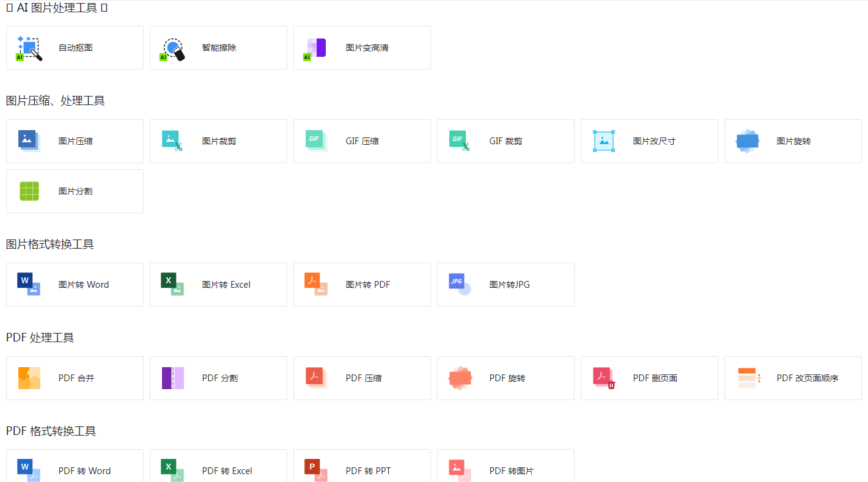Click the 图片改尺寸 resize icon
Screen dimensions: 868x482
point(603,141)
